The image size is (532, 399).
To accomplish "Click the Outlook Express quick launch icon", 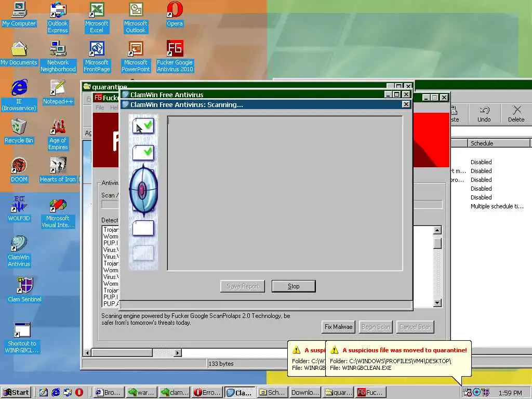I will (x=68, y=392).
